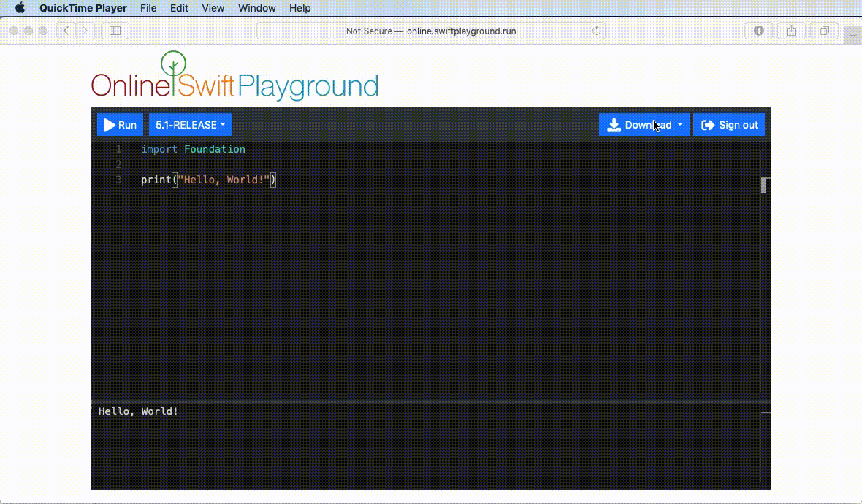
Task: Open the QuickTime Player menu
Action: (83, 8)
